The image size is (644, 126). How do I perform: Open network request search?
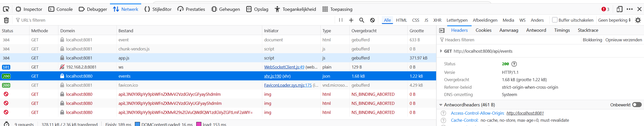point(362,20)
